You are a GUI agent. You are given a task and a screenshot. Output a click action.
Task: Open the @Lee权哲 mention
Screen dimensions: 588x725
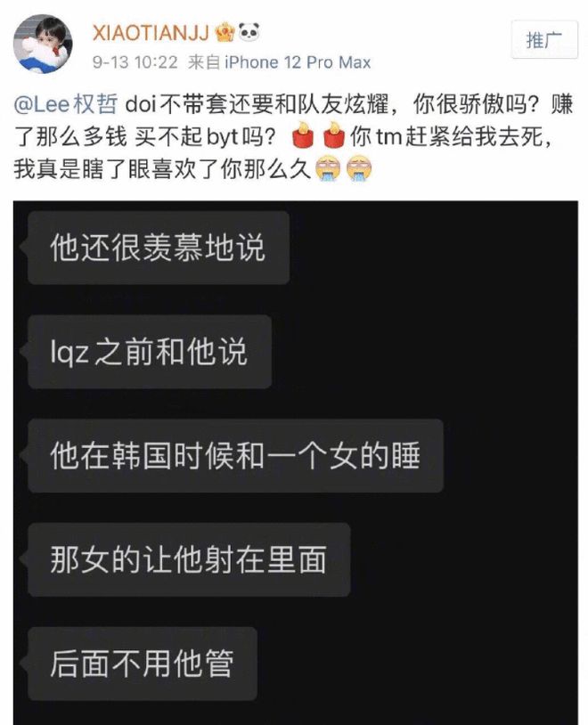tap(66, 104)
